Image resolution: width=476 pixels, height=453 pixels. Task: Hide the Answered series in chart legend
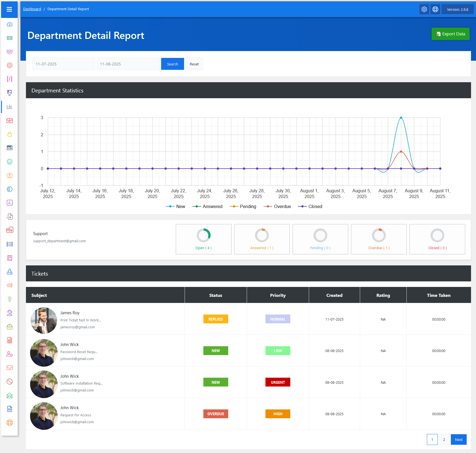click(x=208, y=206)
